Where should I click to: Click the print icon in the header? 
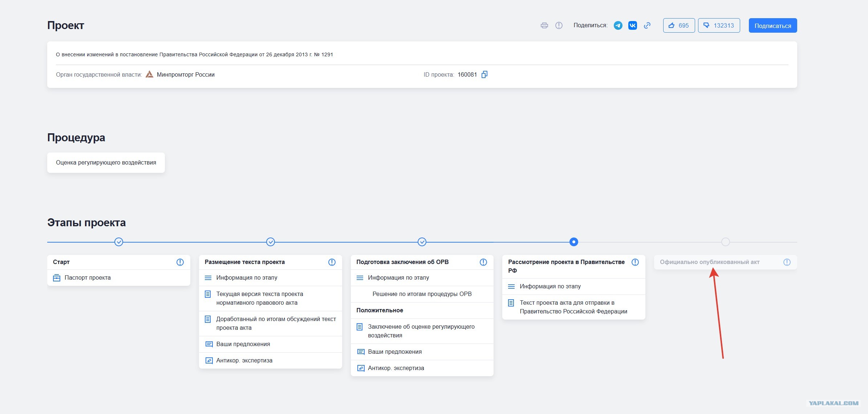tap(544, 25)
